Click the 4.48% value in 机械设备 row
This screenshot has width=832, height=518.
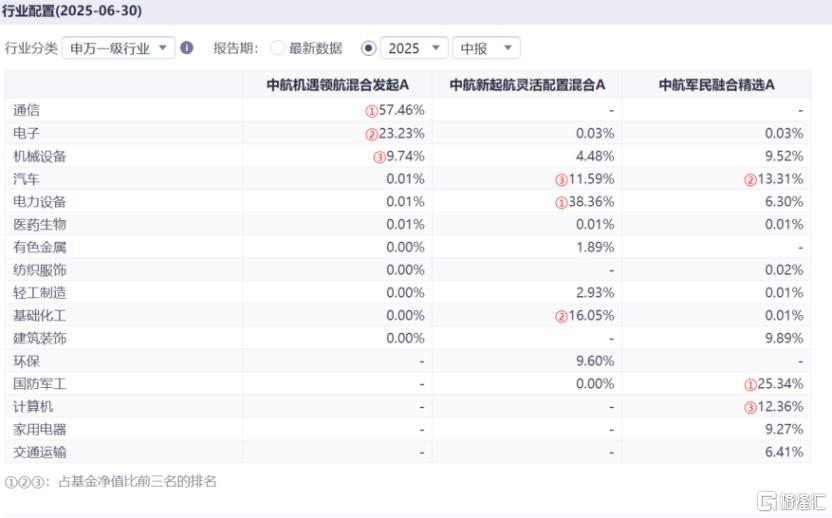point(595,156)
